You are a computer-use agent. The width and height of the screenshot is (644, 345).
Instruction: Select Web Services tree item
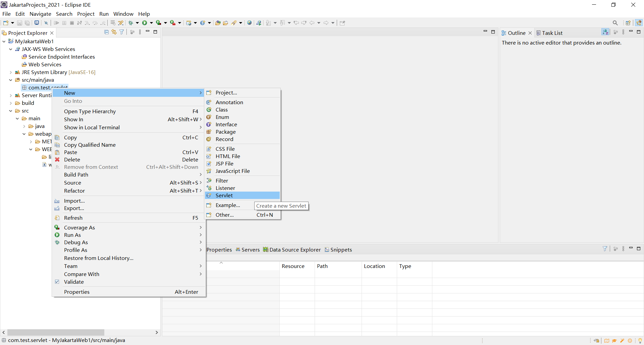point(42,64)
